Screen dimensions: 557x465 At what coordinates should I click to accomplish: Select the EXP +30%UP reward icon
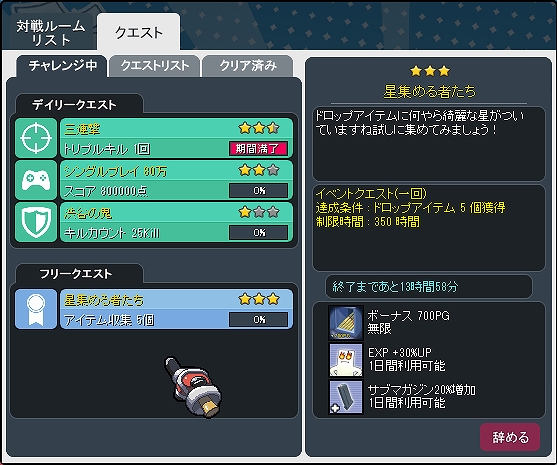[x=346, y=359]
